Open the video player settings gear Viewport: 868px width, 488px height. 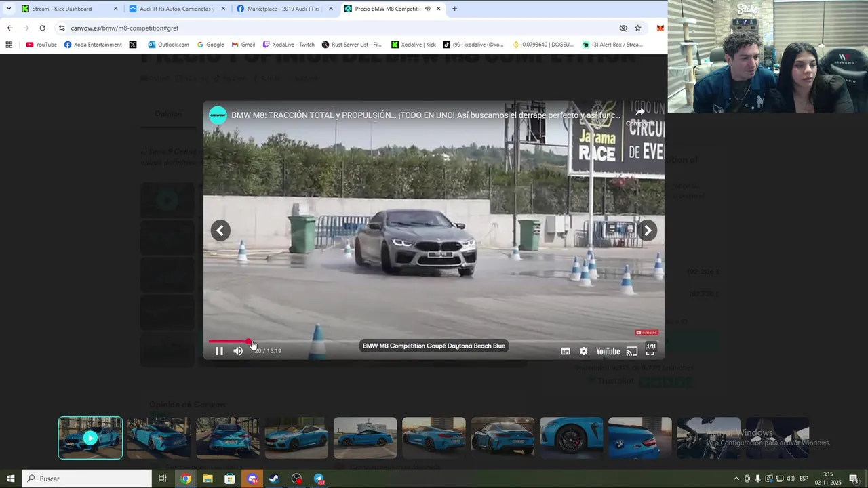(x=583, y=351)
